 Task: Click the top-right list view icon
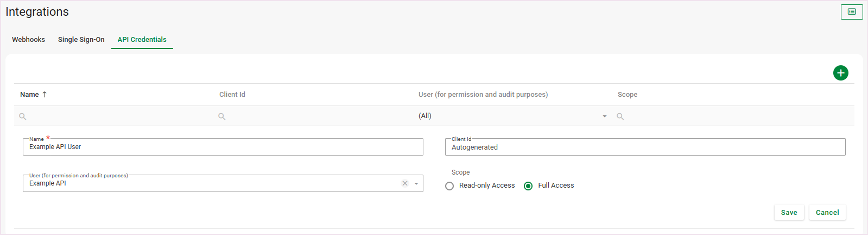pos(851,12)
